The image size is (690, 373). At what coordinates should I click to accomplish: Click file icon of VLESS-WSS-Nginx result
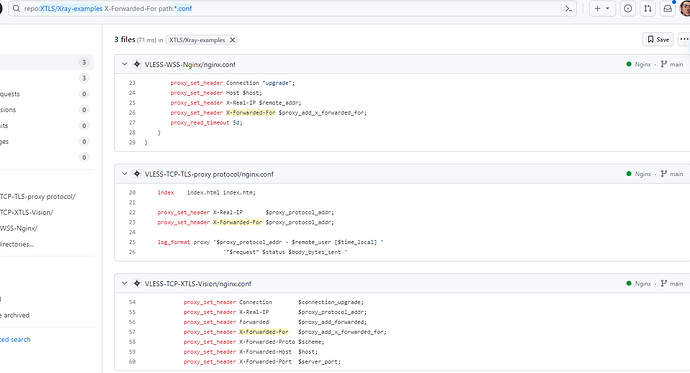pyautogui.click(x=137, y=64)
